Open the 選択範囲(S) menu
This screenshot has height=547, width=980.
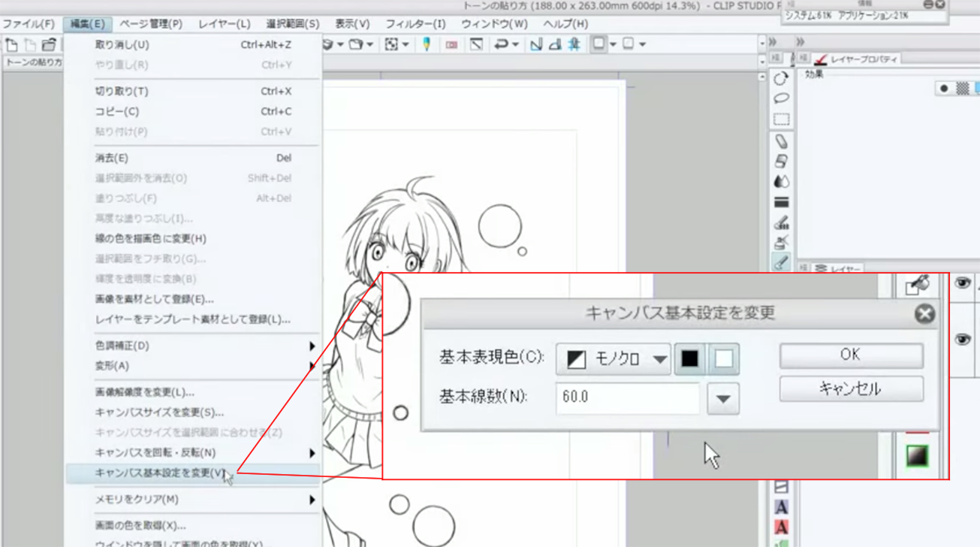293,24
